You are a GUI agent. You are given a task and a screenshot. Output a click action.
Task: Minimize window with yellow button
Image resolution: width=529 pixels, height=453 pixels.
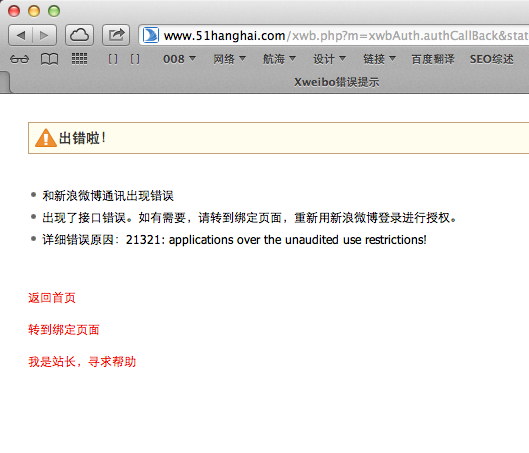click(x=34, y=11)
